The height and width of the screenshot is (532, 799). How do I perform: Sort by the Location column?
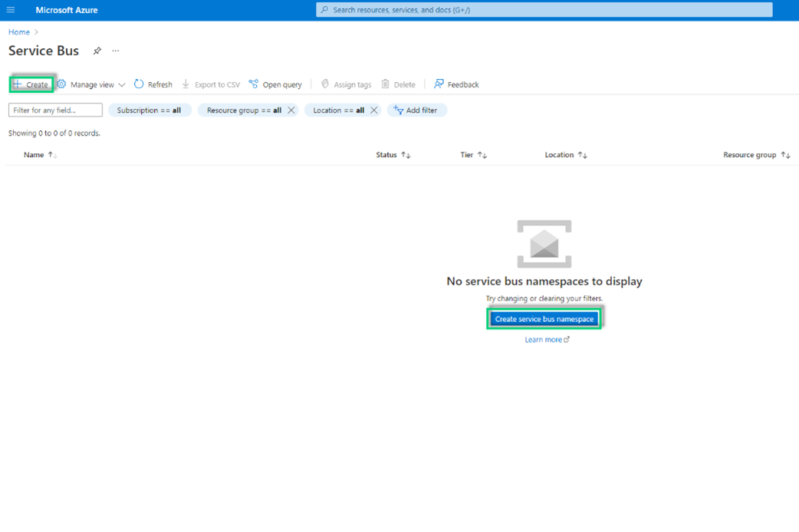(x=566, y=155)
